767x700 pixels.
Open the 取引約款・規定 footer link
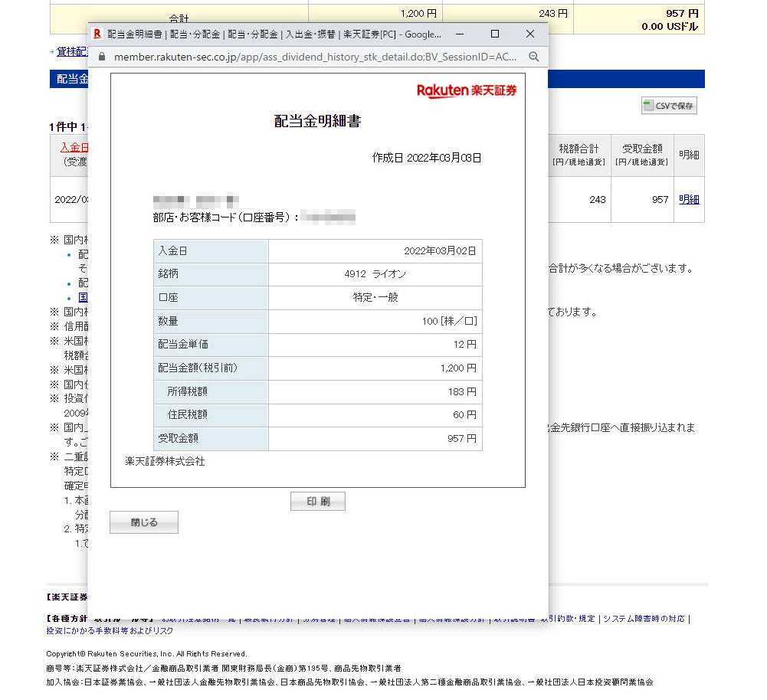(x=569, y=619)
